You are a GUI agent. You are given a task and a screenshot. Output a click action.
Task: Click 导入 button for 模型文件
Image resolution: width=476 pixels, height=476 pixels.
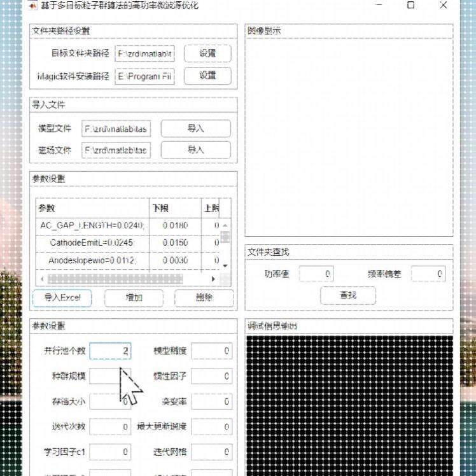(x=196, y=129)
